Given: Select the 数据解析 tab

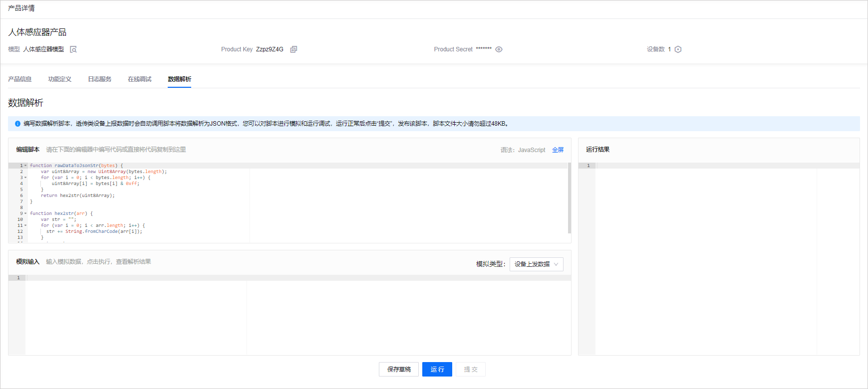Looking at the screenshot, I should [180, 79].
